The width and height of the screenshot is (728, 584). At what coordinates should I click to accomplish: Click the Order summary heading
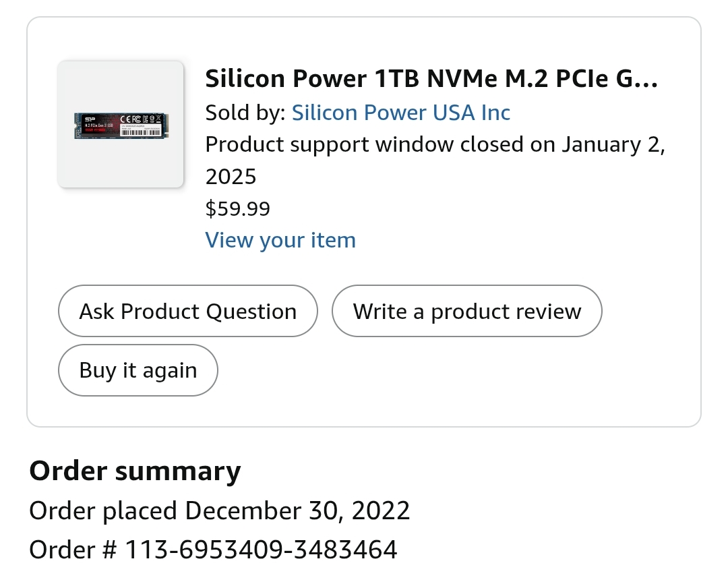point(135,471)
